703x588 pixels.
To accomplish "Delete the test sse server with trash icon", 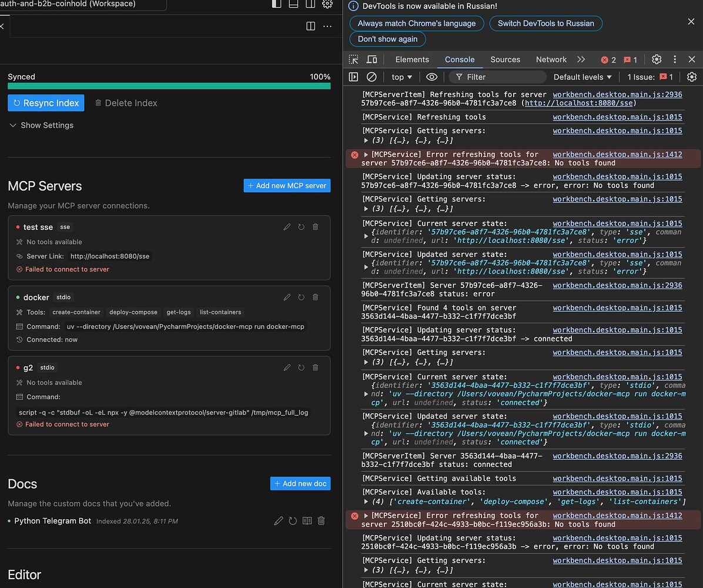I will [x=316, y=226].
